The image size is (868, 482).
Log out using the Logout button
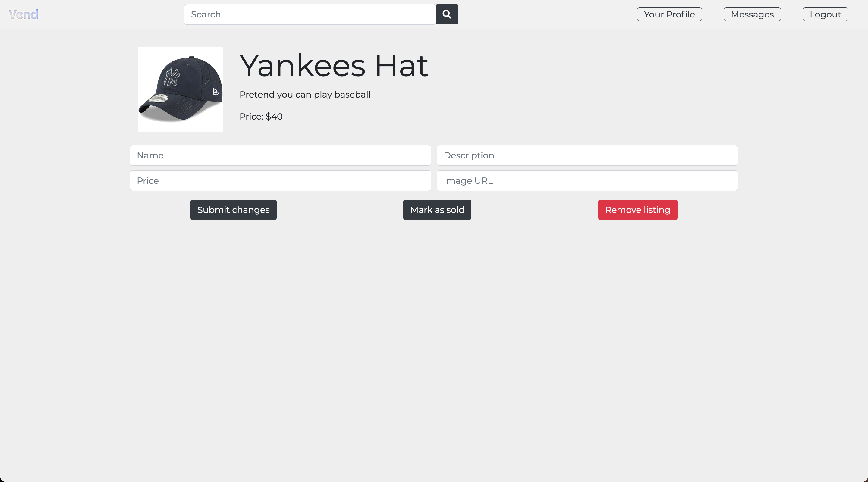[x=825, y=14]
